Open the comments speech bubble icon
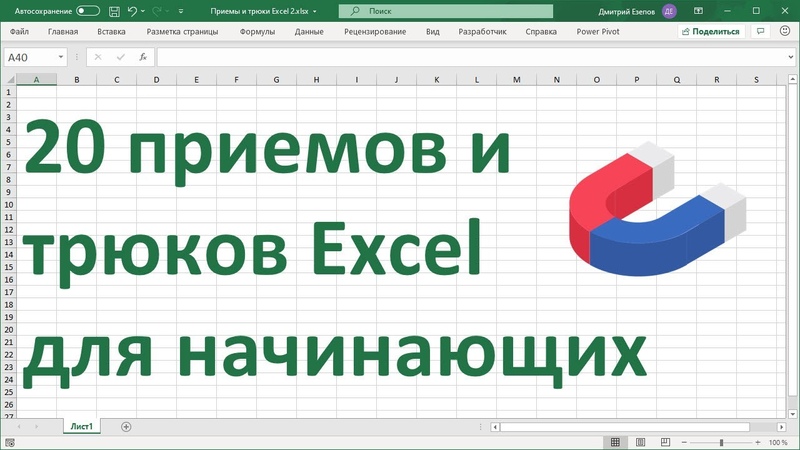The image size is (800, 450). (760, 32)
